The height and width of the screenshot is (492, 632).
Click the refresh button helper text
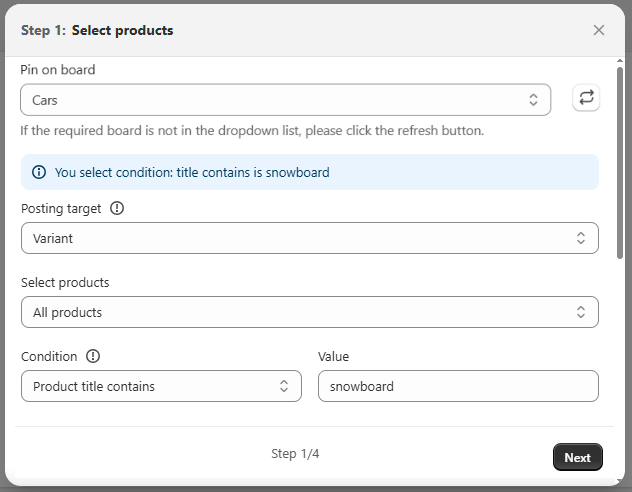coord(252,131)
